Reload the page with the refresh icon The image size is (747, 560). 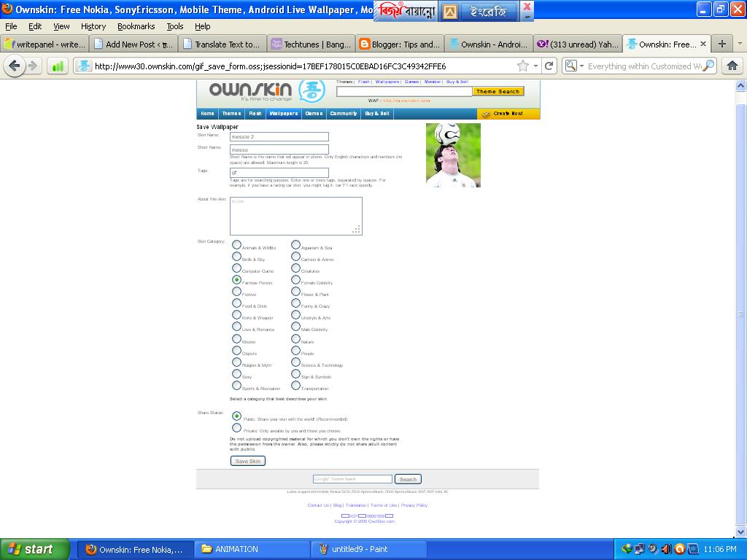[x=549, y=66]
